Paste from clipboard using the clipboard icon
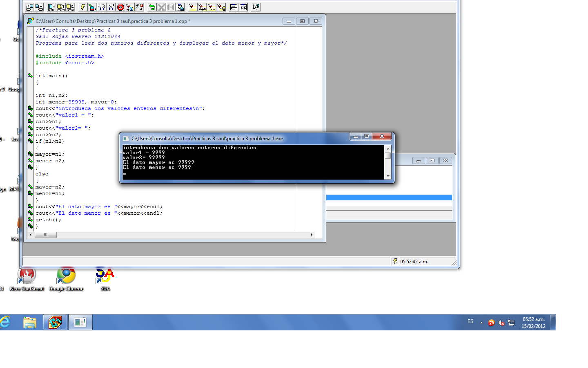Viewport: 588px width, 368px height. coord(180,7)
